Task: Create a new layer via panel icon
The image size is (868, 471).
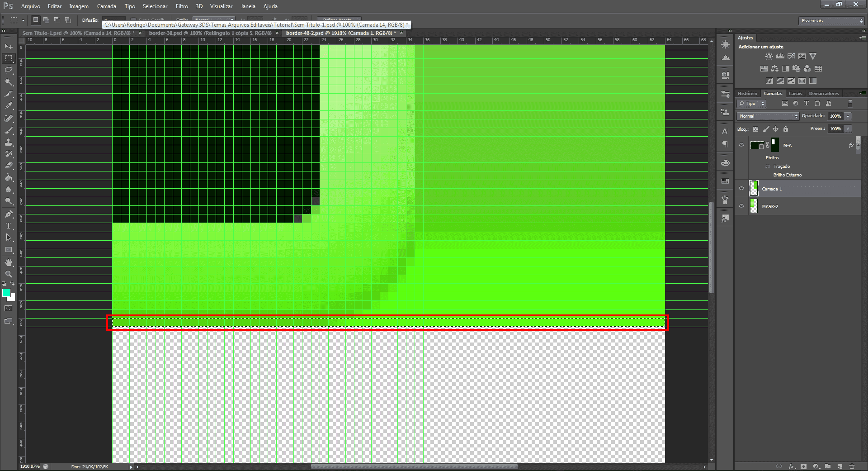Action: (x=840, y=466)
